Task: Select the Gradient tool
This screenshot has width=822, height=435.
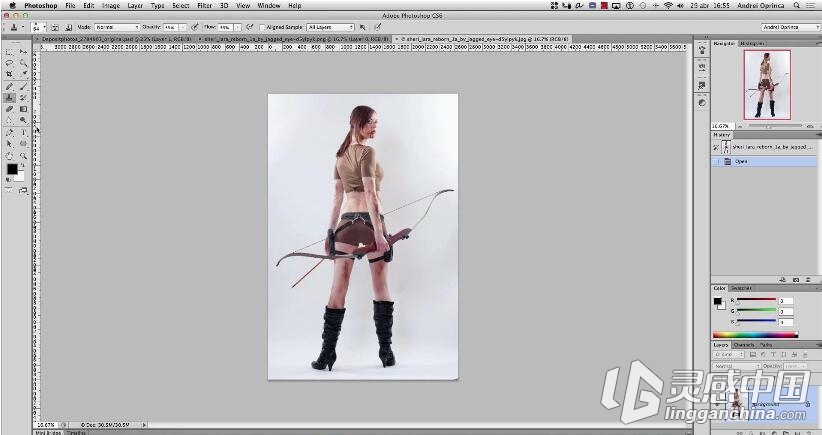Action: 23,109
